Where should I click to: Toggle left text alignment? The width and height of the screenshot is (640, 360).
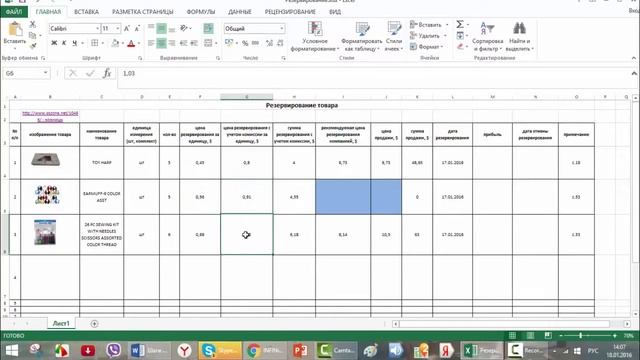tap(151, 43)
